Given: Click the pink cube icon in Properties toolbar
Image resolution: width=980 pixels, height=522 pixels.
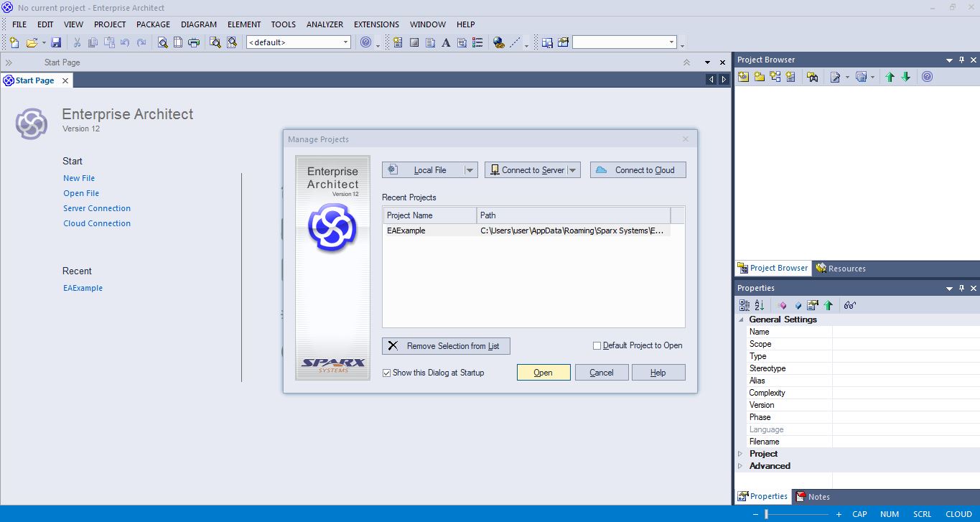Looking at the screenshot, I should coord(782,305).
